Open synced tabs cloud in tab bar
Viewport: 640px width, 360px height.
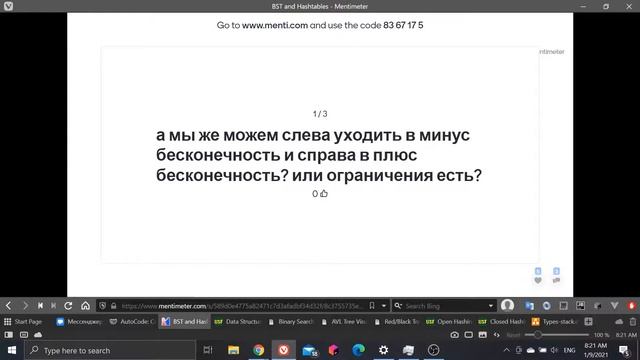[619, 322]
